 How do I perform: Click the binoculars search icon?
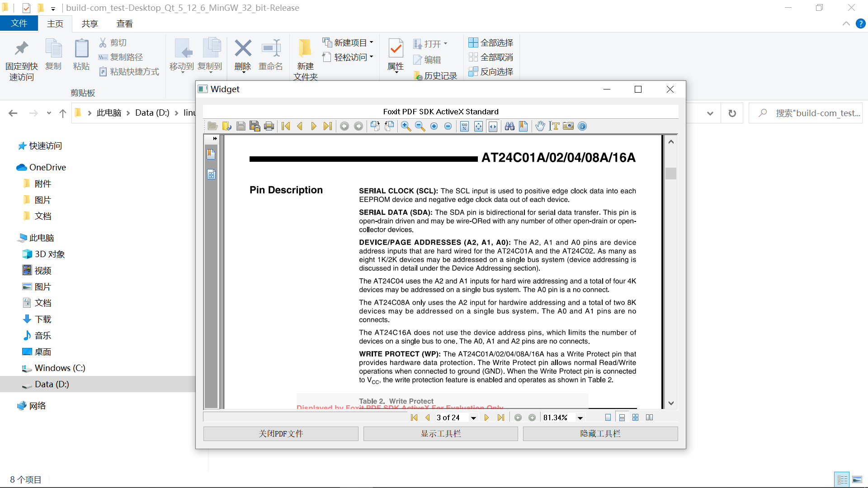tap(509, 127)
